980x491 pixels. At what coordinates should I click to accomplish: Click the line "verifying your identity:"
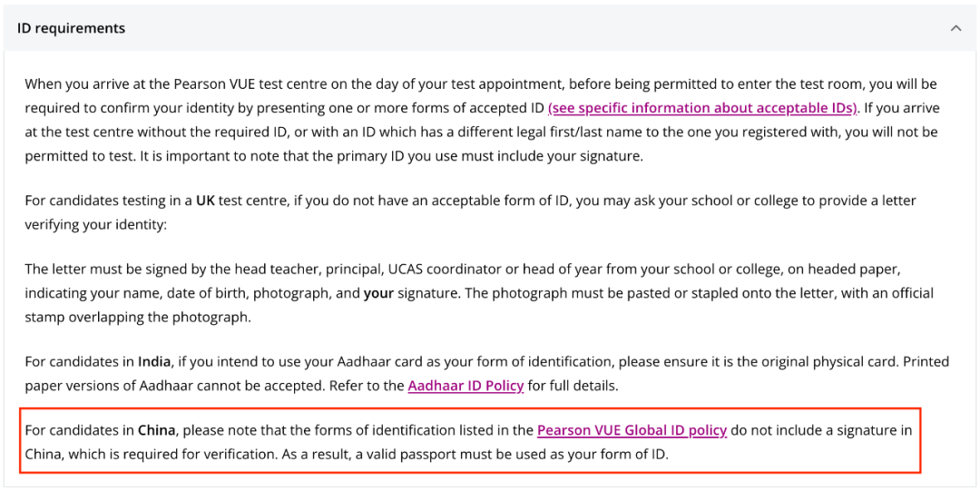pos(95,224)
